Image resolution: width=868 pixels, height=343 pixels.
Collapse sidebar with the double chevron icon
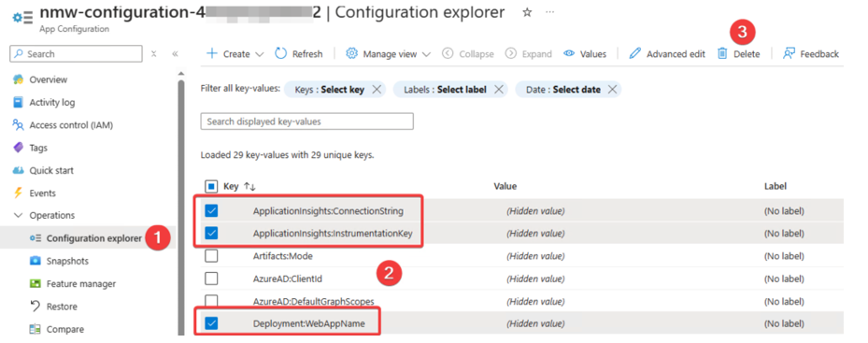[175, 54]
